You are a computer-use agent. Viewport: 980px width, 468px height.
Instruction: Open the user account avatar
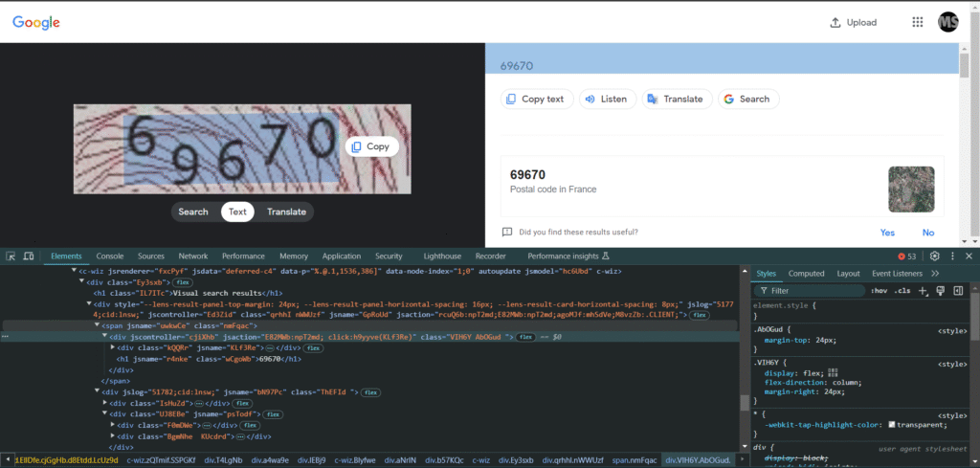948,22
